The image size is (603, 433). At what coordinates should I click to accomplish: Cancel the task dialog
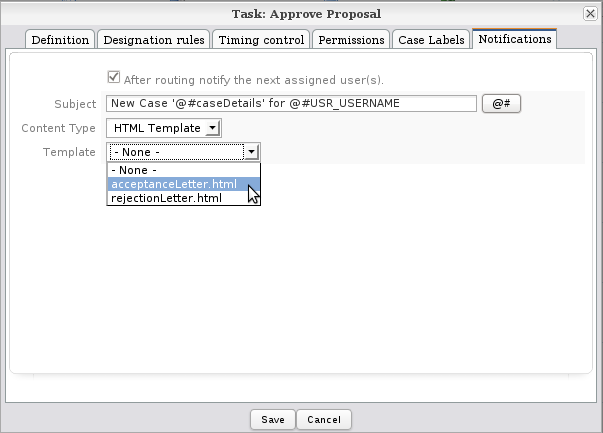(x=324, y=420)
